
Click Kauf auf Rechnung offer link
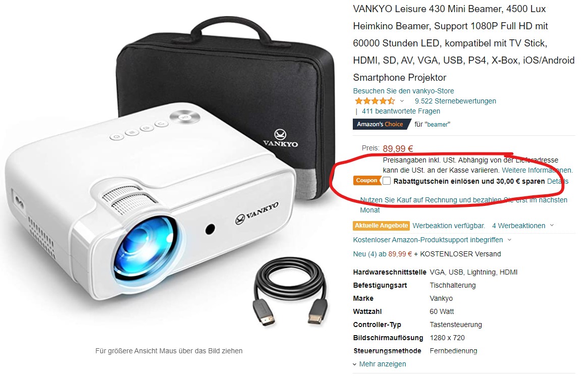click(x=463, y=205)
